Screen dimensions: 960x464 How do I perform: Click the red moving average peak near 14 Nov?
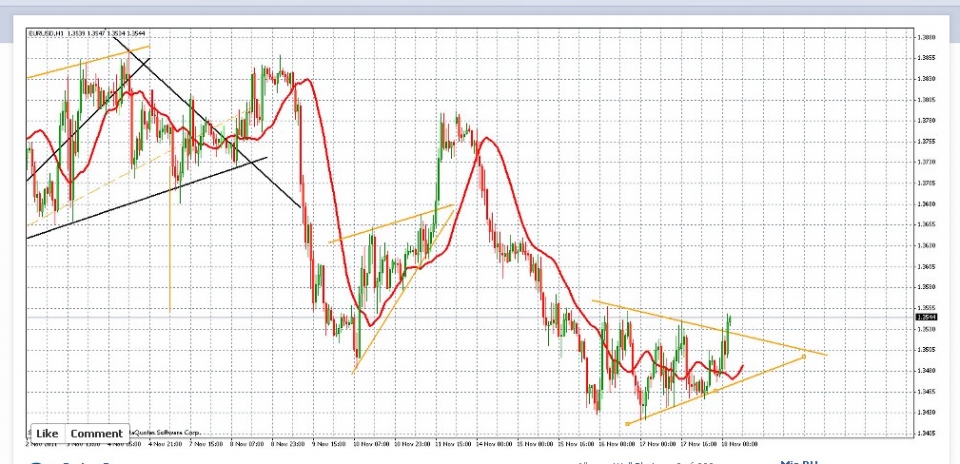(x=483, y=139)
